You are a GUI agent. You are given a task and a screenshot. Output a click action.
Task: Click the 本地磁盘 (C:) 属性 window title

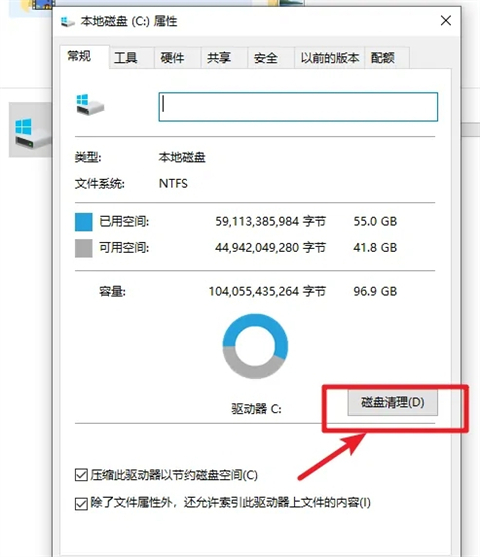click(129, 22)
